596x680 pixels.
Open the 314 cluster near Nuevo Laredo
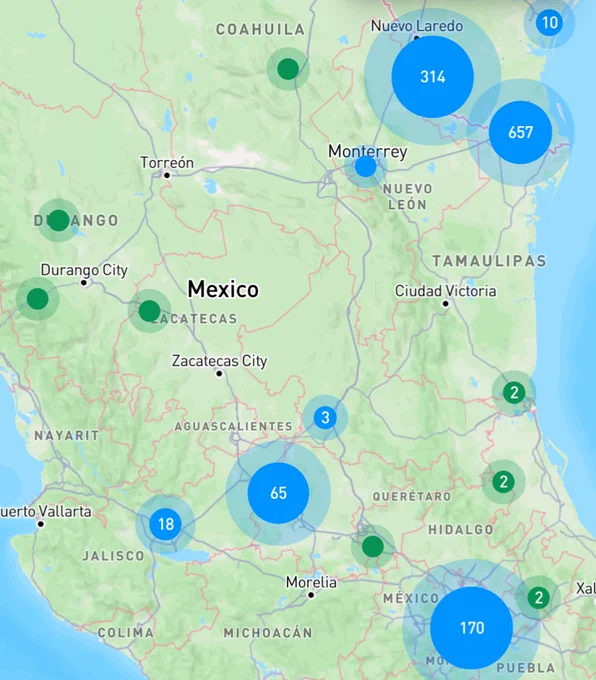[x=432, y=77]
